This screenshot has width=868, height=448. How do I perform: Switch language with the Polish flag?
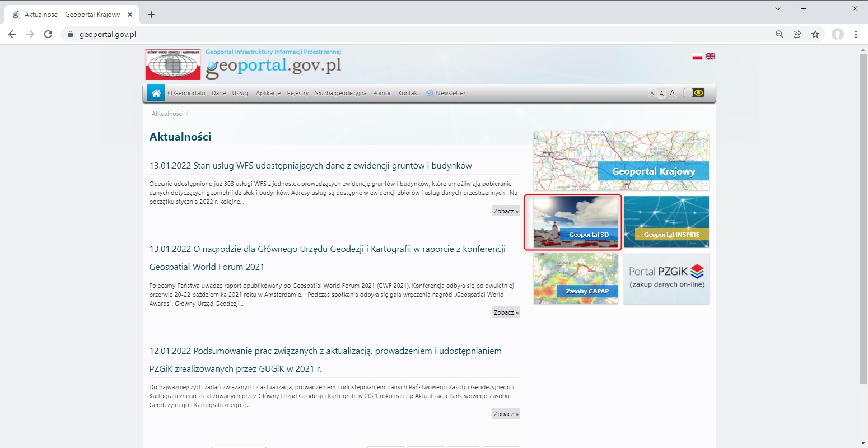click(x=697, y=57)
